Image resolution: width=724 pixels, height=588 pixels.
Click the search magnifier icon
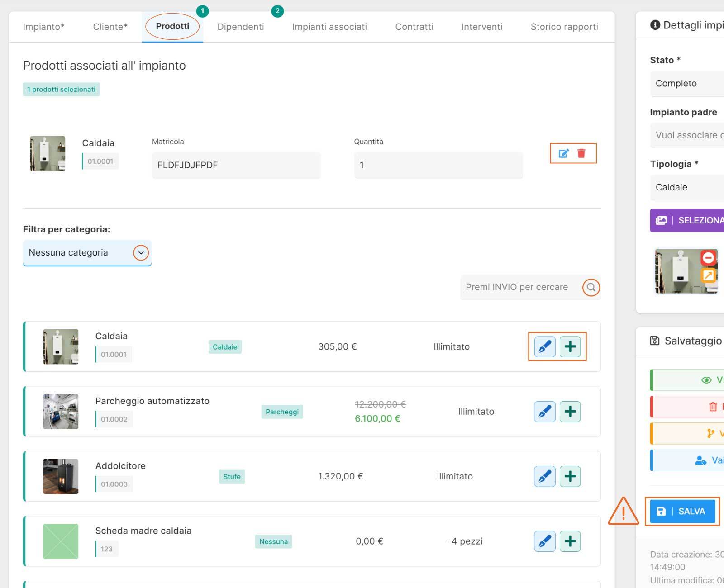pos(591,287)
